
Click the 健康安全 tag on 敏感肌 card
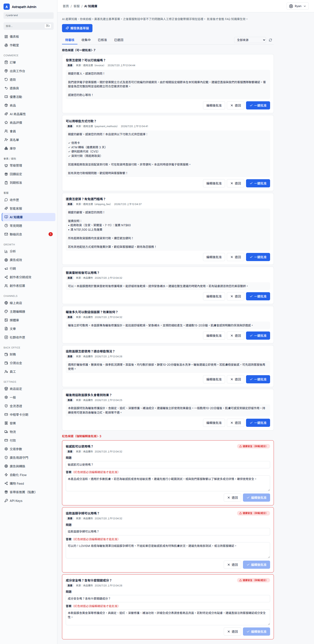253,446
